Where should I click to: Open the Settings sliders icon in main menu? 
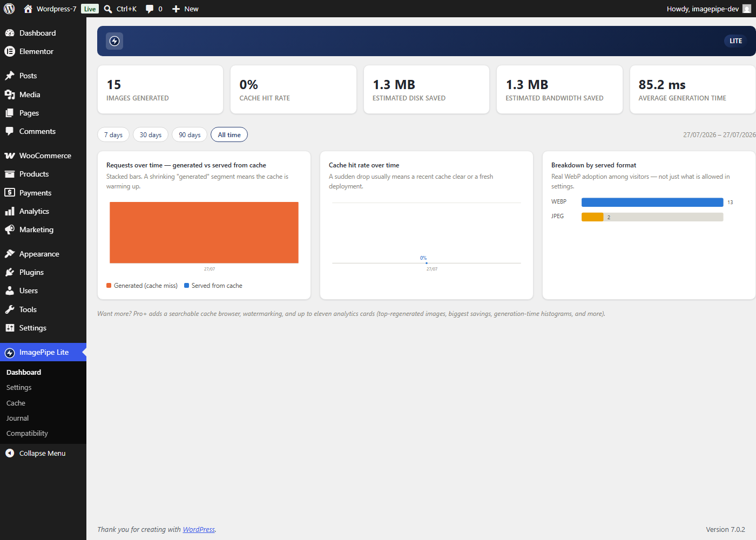[10, 328]
